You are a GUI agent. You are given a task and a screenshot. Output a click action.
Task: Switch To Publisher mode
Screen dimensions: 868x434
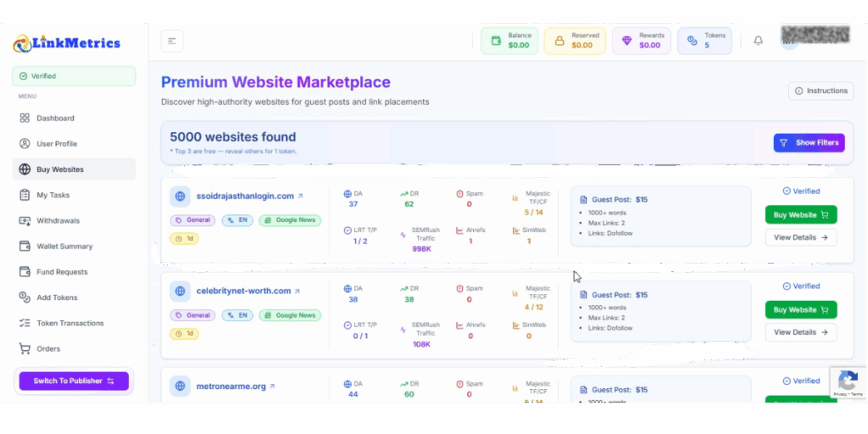pyautogui.click(x=74, y=381)
